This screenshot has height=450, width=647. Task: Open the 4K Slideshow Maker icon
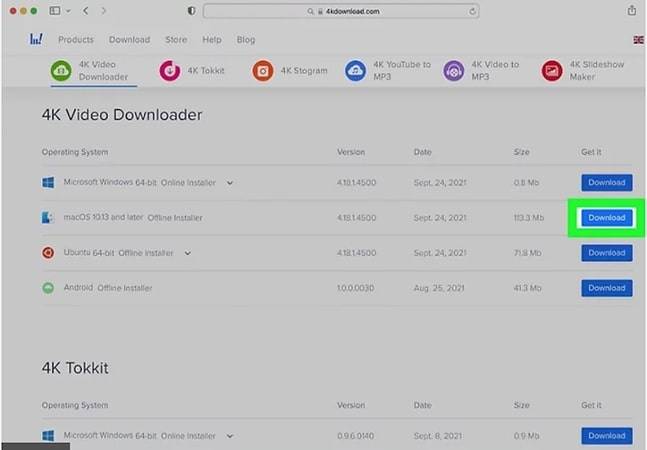point(552,71)
